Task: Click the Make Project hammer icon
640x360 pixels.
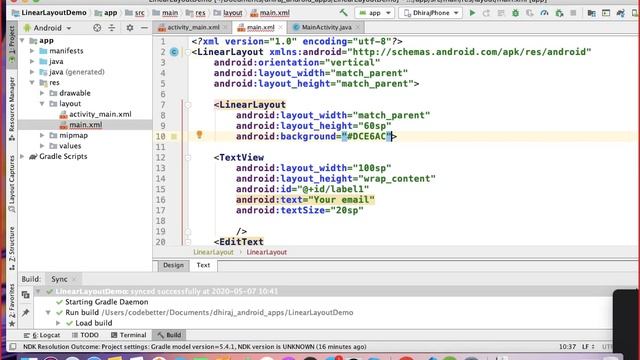Action: (344, 13)
